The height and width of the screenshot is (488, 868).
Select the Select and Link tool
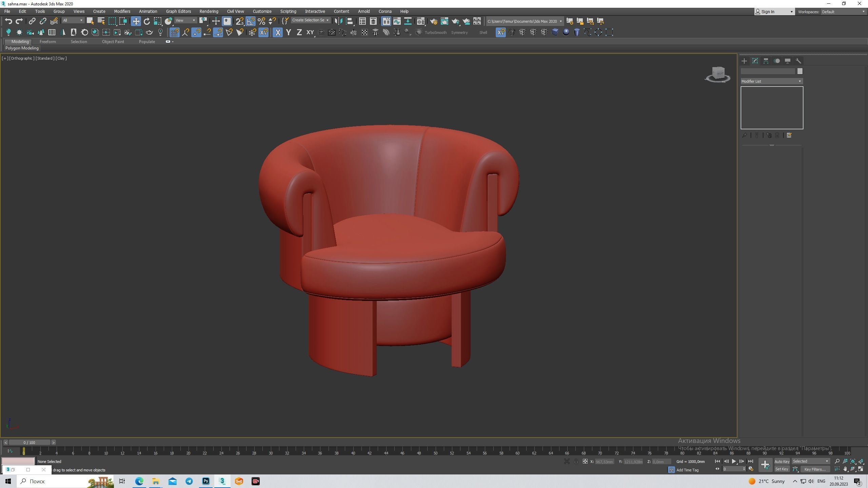[x=32, y=21]
